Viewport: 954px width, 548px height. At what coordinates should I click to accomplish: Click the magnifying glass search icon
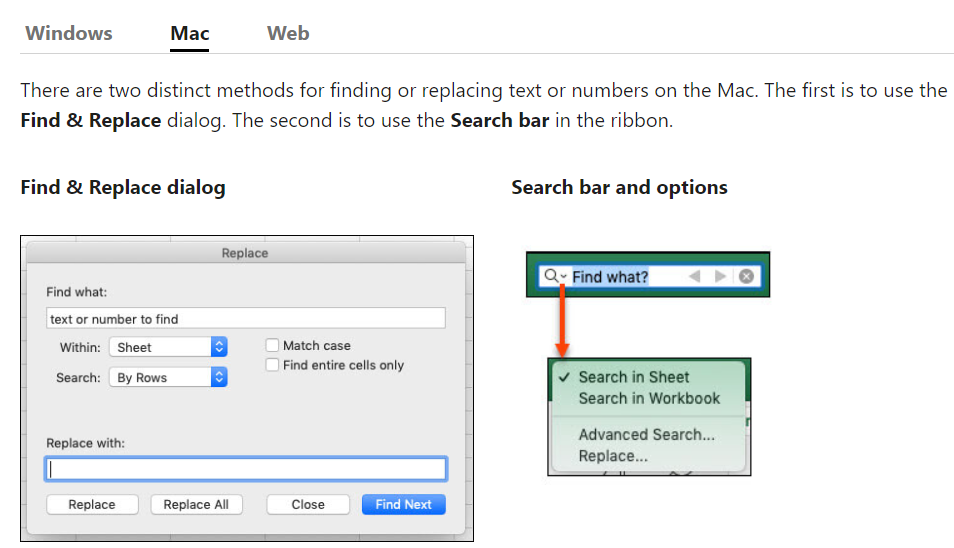(550, 276)
